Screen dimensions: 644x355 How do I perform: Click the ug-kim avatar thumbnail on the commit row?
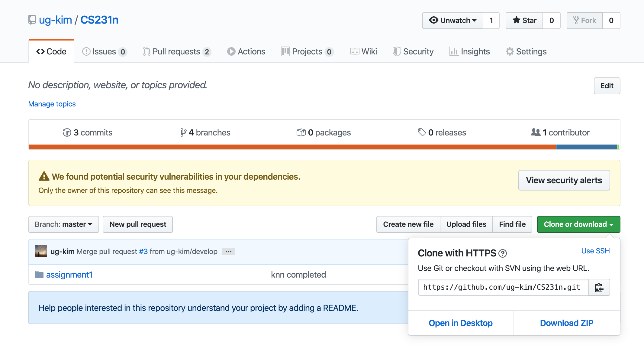click(41, 251)
